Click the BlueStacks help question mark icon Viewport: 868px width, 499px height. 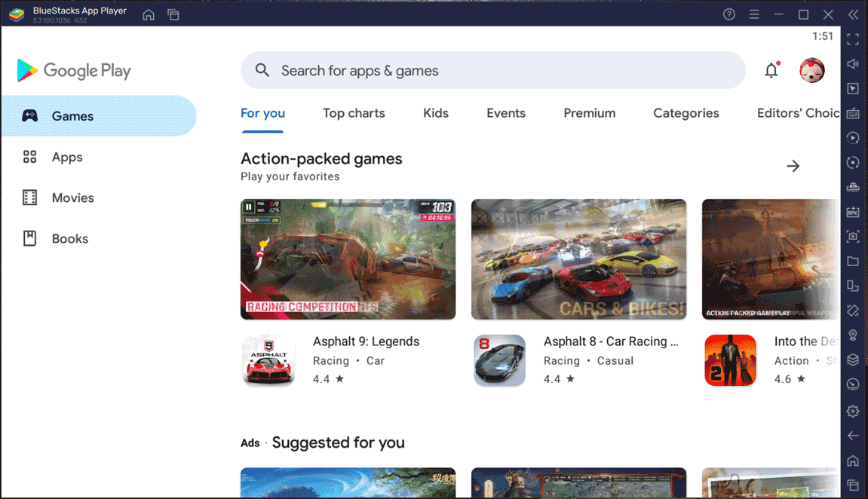click(728, 14)
